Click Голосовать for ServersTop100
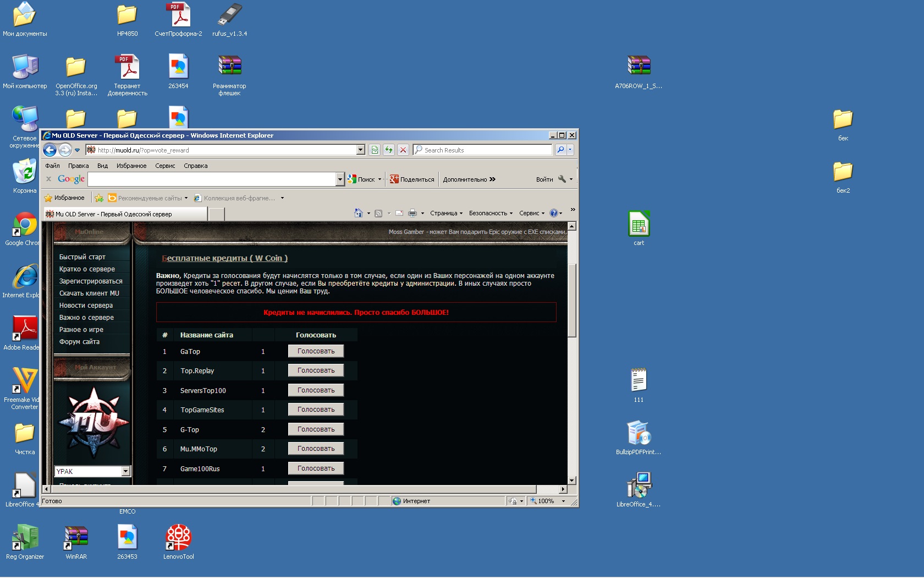This screenshot has height=578, width=924. [x=316, y=390]
